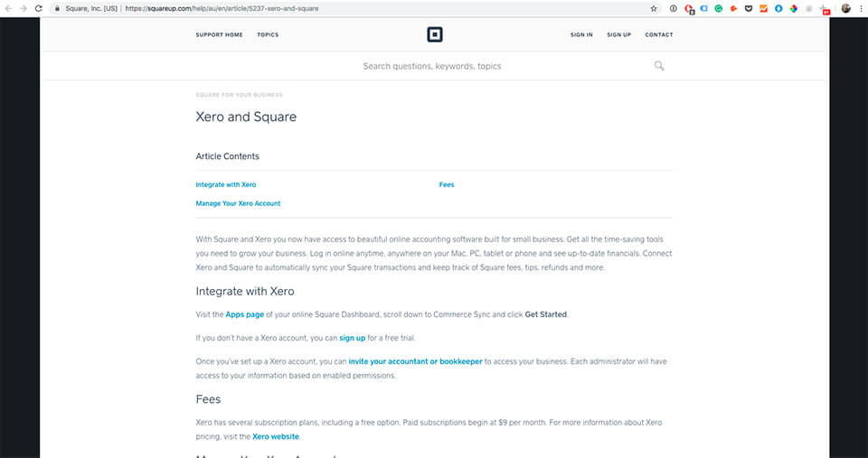Open invite your accountant or bookkeeper link
868x458 pixels.
[415, 361]
